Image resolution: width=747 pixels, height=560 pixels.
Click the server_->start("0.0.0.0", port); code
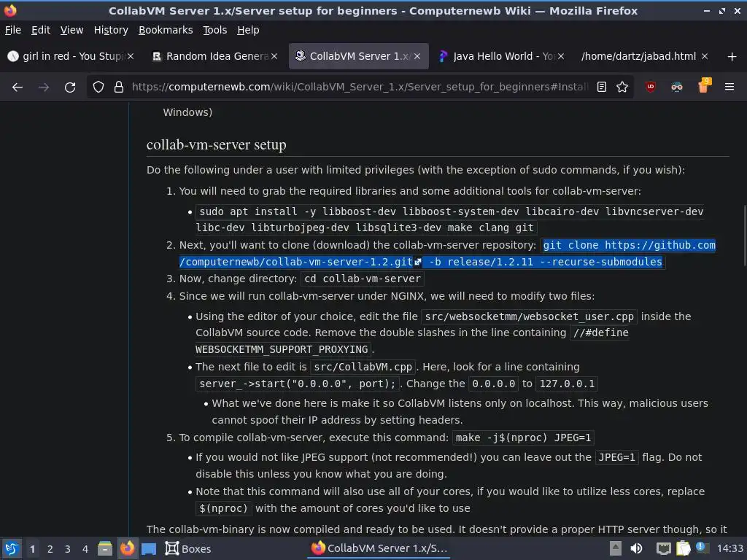pos(298,384)
